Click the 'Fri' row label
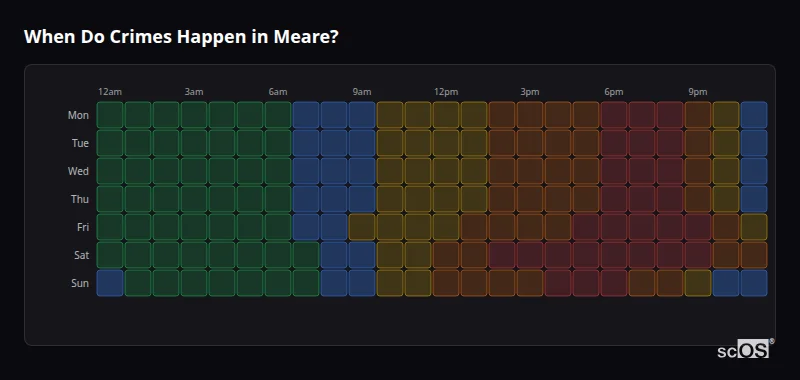Screen dimensions: 800x380 pyautogui.click(x=83, y=227)
